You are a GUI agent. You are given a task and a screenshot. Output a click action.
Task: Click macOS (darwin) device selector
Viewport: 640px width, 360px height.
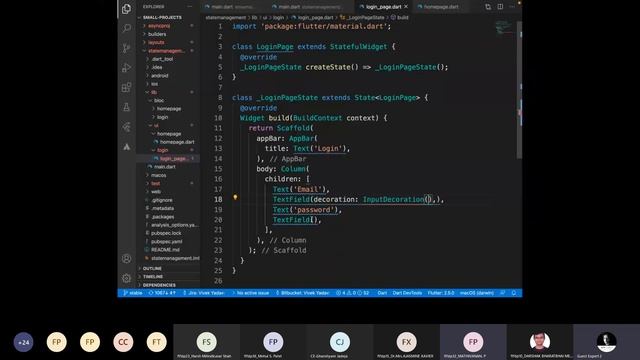[477, 293]
